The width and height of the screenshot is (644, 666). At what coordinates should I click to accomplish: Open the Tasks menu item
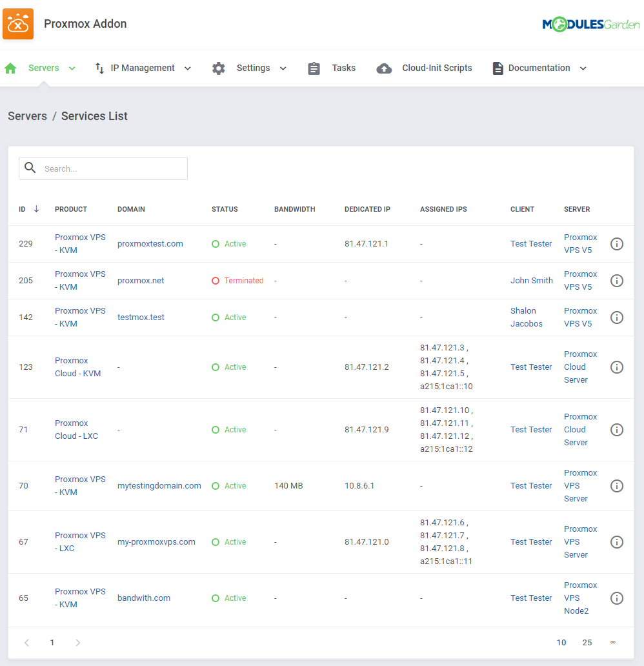344,68
